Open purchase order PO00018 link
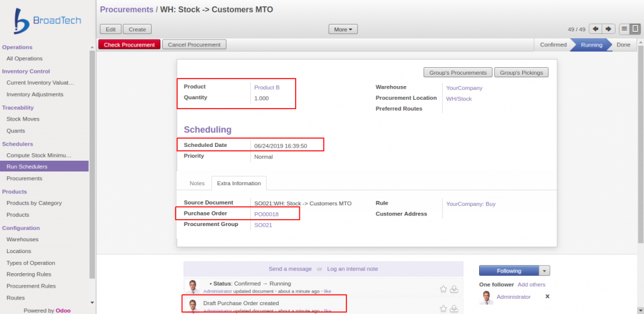The width and height of the screenshot is (644, 314). pos(267,214)
